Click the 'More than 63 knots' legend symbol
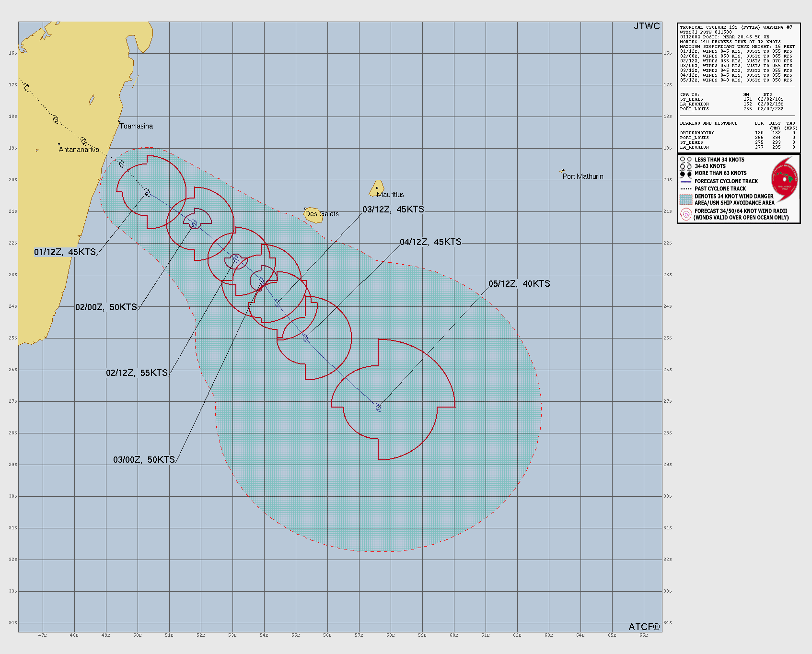 [685, 174]
